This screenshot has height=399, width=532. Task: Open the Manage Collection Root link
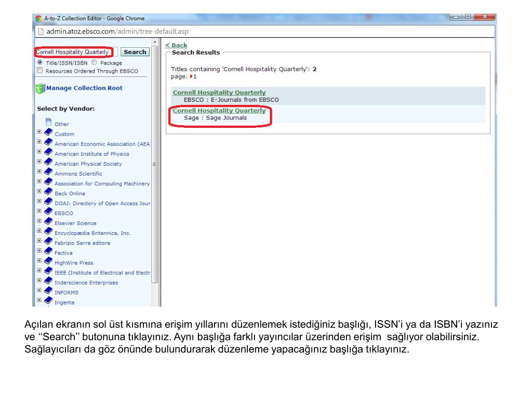[85, 88]
